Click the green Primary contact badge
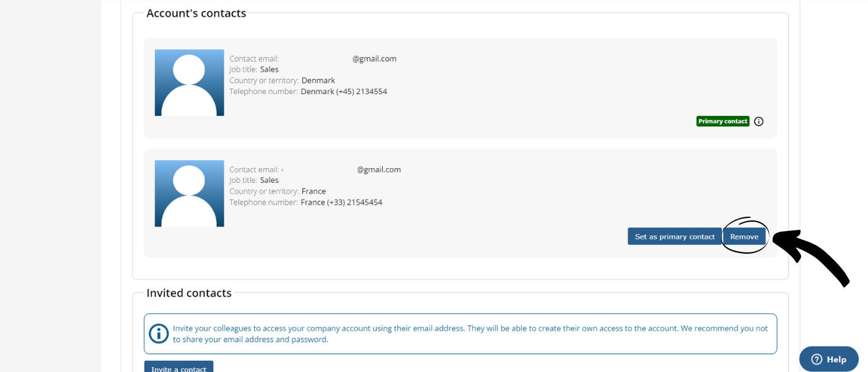The width and height of the screenshot is (868, 372). click(x=723, y=121)
